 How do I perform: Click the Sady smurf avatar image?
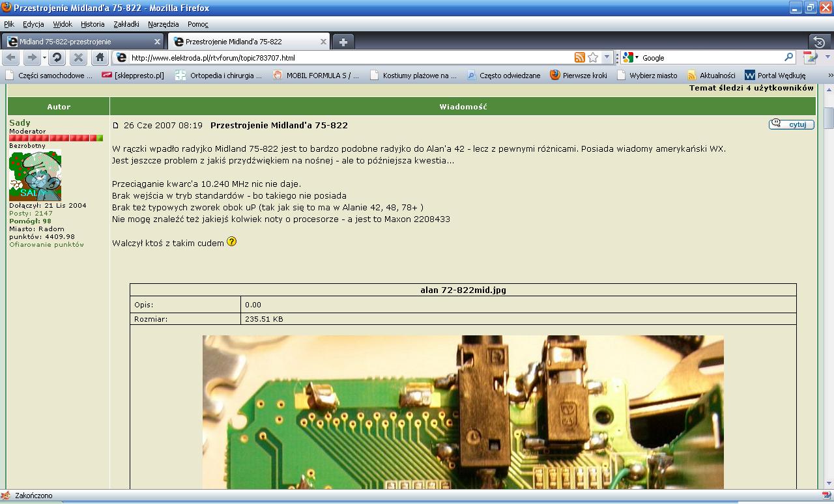(35, 175)
